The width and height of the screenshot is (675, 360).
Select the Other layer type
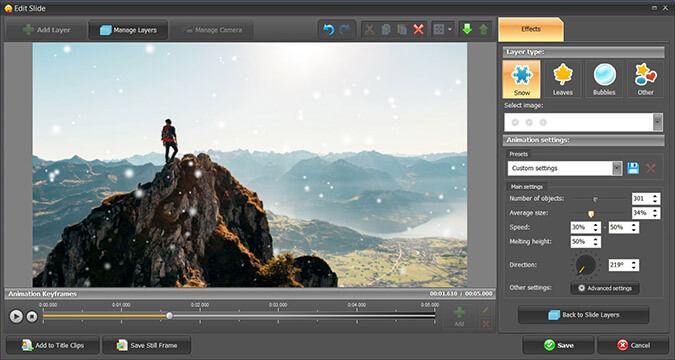point(645,79)
